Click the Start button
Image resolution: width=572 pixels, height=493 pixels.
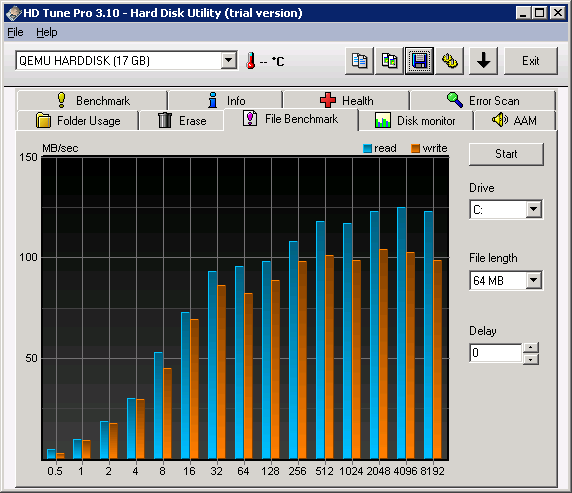pyautogui.click(x=506, y=154)
